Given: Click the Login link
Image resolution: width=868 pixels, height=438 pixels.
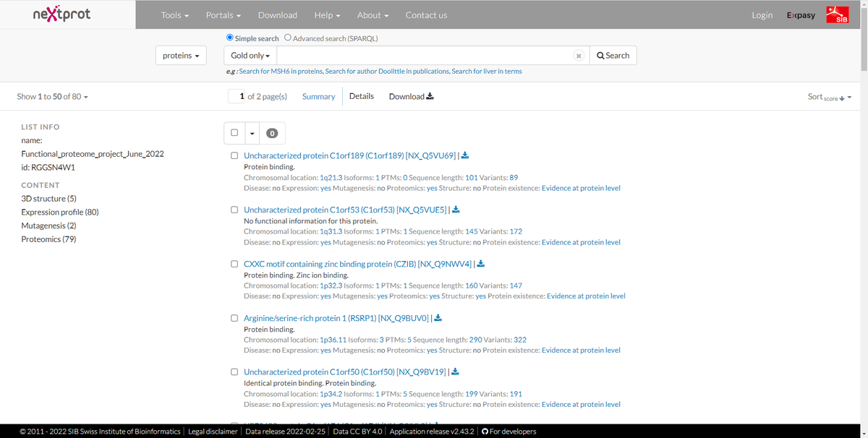Looking at the screenshot, I should coord(762,15).
